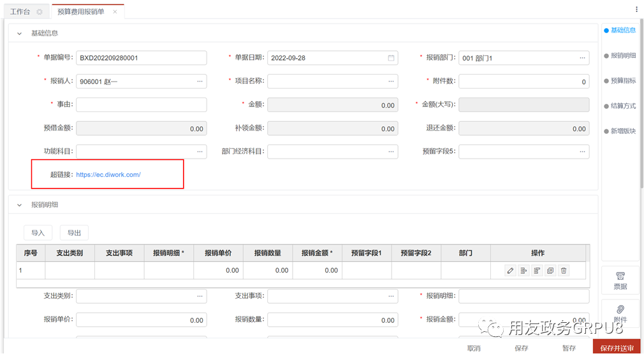The width and height of the screenshot is (644, 356).
Task: Jump to 新增版块 in side navigation
Action: point(620,131)
